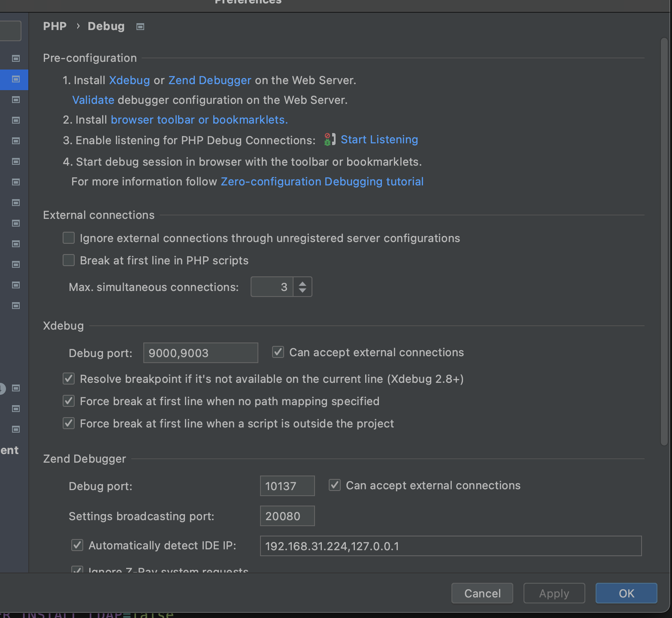Select PHP in the breadcrumb path
672x618 pixels.
point(54,26)
